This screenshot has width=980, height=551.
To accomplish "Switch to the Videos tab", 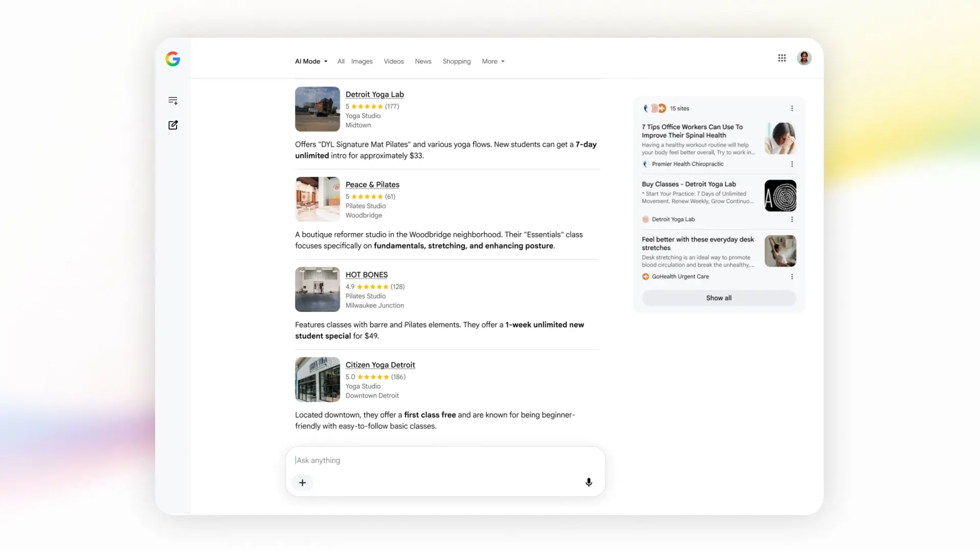I will click(394, 61).
